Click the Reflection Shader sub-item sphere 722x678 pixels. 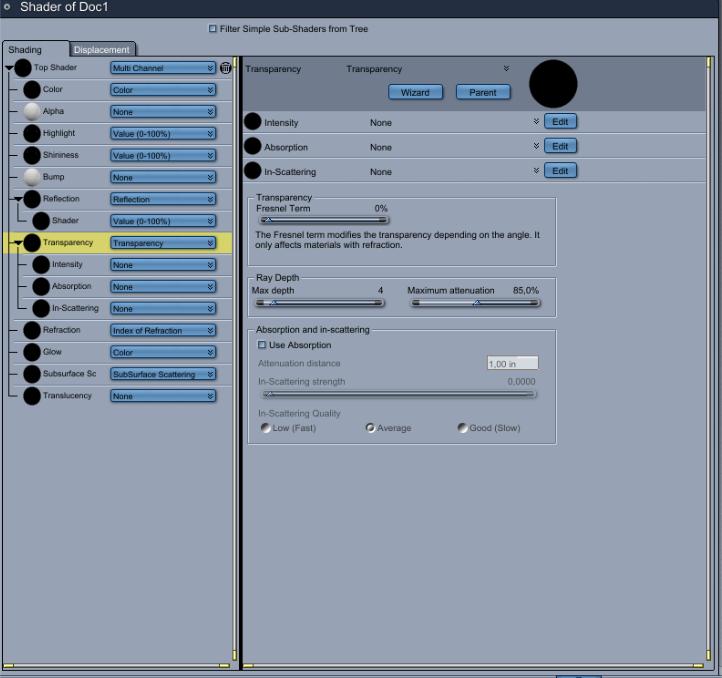coord(41,221)
